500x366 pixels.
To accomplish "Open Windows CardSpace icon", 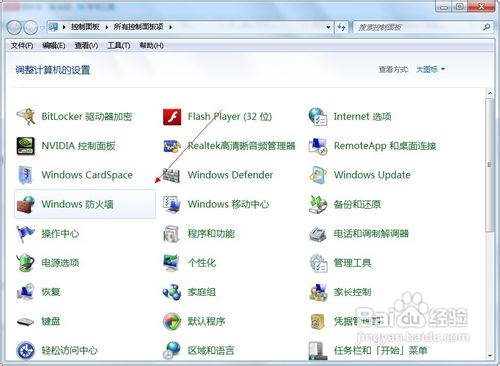I will coord(26,175).
